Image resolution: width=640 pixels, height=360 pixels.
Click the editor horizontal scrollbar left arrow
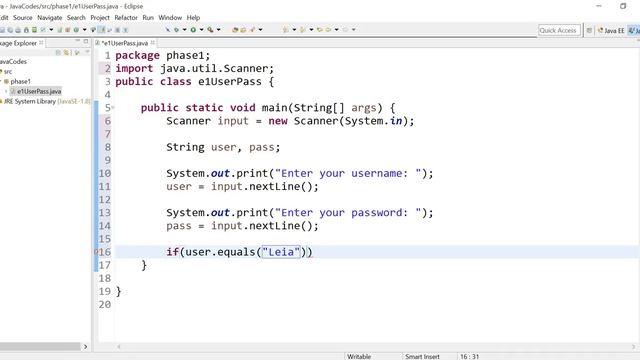119,347
